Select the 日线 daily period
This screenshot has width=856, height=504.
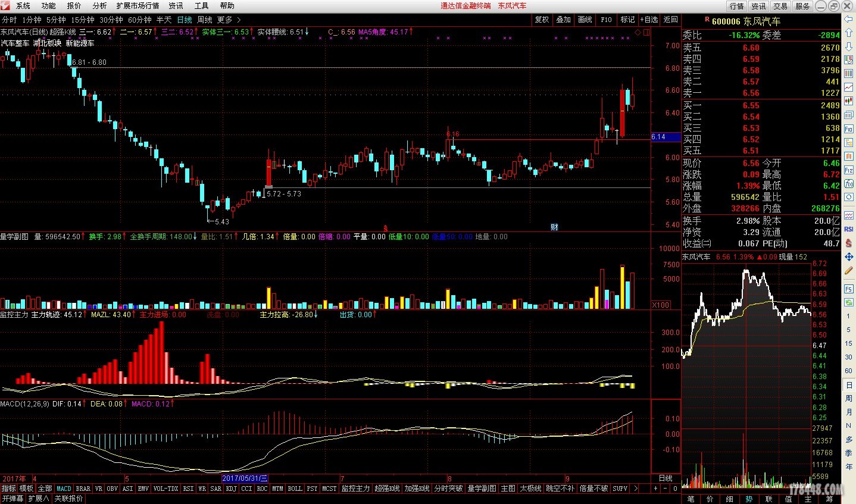point(185,20)
